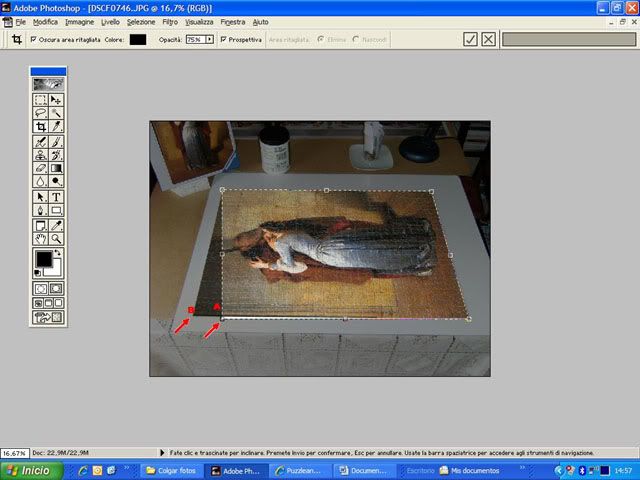Select the Type tool
This screenshot has width=640, height=480.
[x=56, y=197]
